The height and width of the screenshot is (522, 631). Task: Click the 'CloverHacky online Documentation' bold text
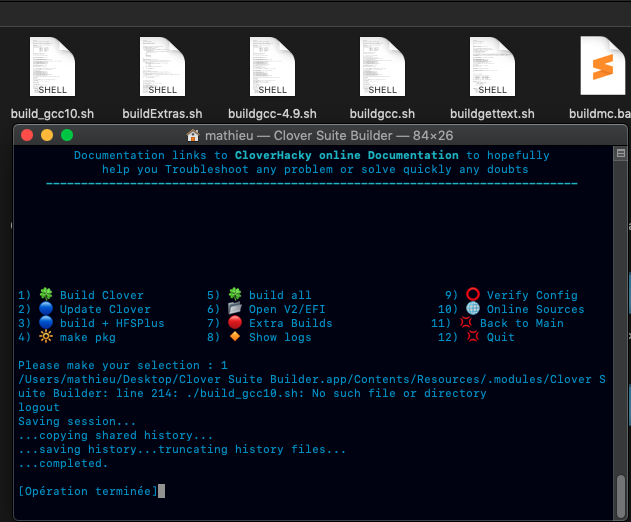coord(346,155)
